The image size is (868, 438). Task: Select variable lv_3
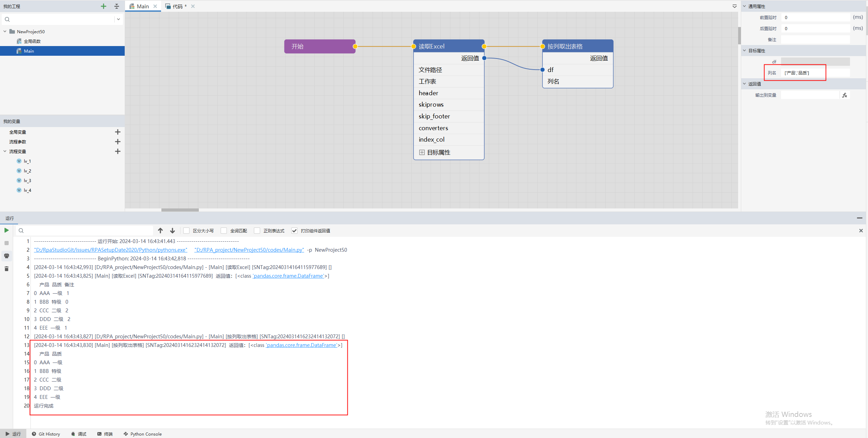coord(27,180)
